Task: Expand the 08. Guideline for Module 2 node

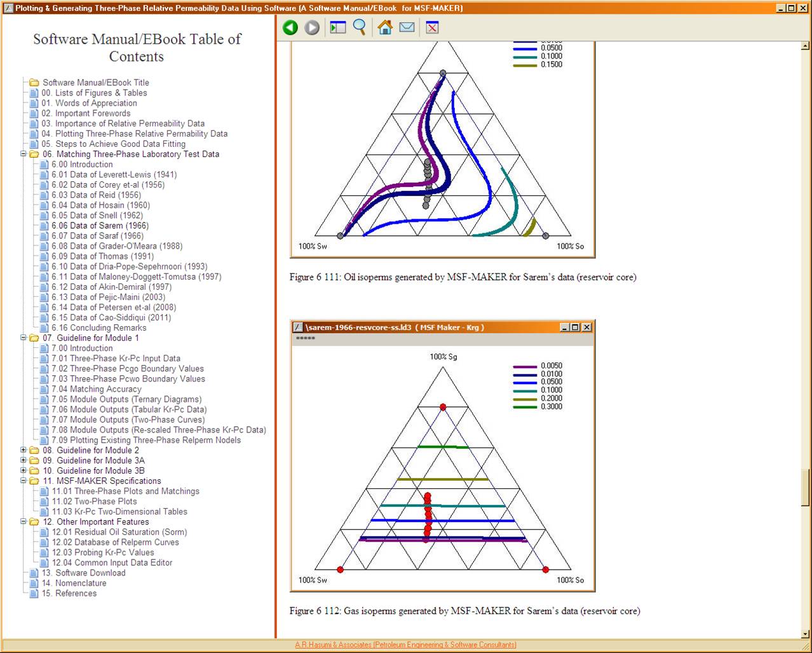Action: (x=24, y=450)
